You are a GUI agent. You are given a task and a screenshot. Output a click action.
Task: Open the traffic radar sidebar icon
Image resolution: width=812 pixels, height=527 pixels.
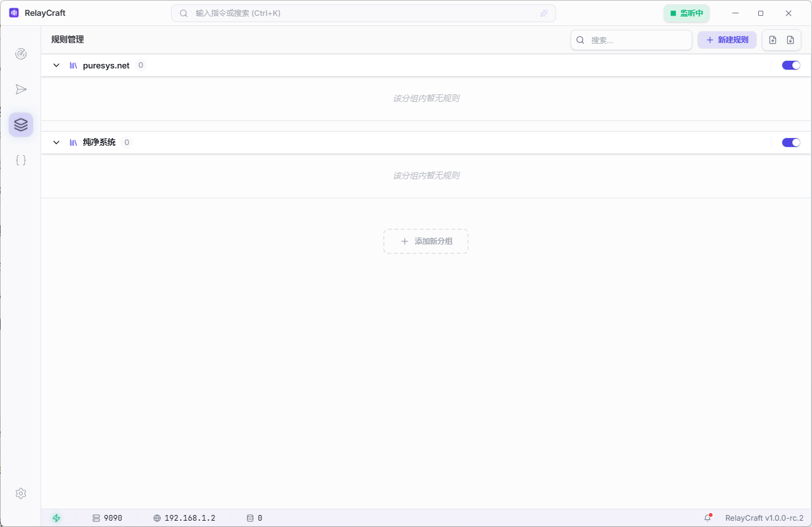pos(21,54)
